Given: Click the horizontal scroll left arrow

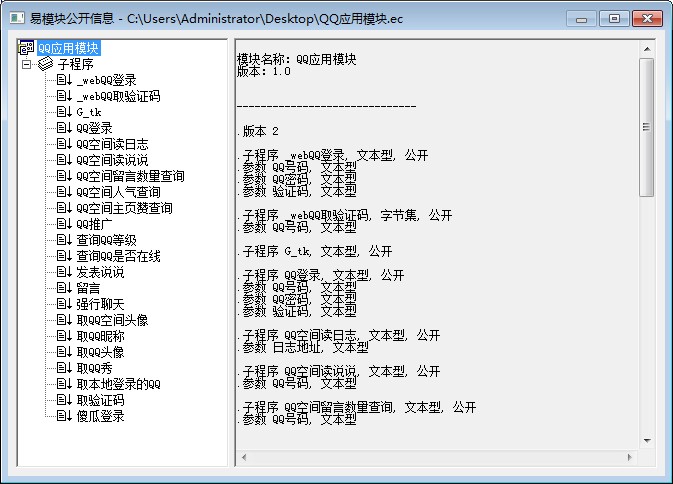Looking at the screenshot, I should tap(244, 457).
